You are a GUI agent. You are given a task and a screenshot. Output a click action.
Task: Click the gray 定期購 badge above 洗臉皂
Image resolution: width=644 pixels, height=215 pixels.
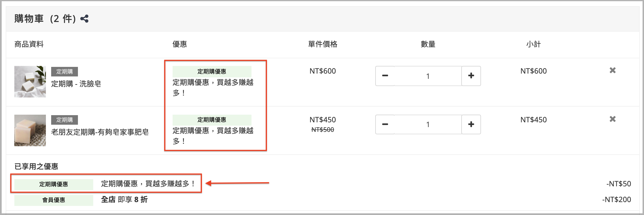tap(65, 72)
